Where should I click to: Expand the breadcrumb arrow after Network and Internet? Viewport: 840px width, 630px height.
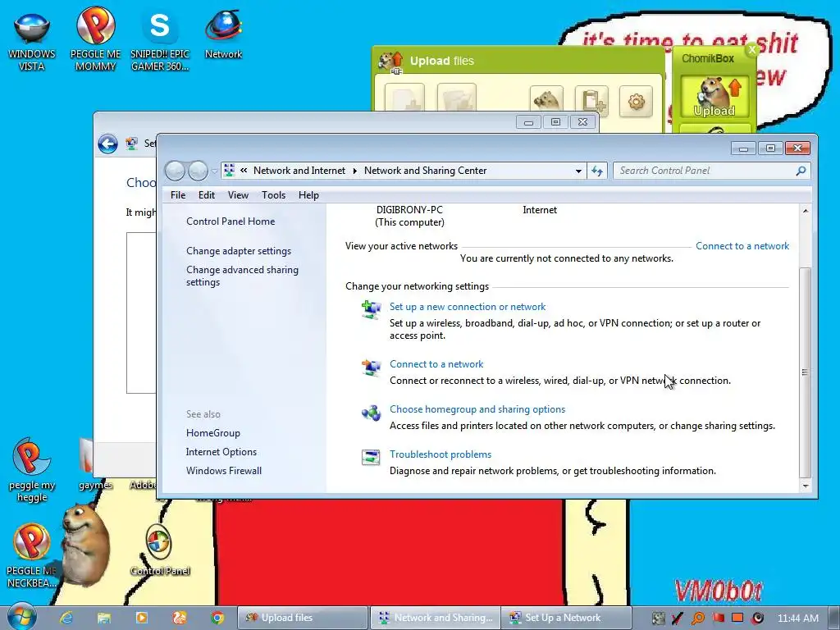[x=354, y=171]
